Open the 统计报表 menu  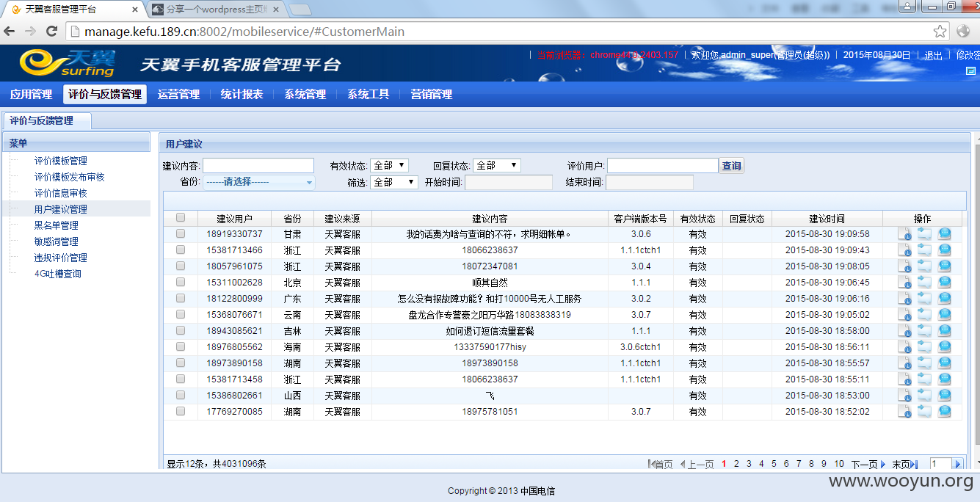pos(242,94)
